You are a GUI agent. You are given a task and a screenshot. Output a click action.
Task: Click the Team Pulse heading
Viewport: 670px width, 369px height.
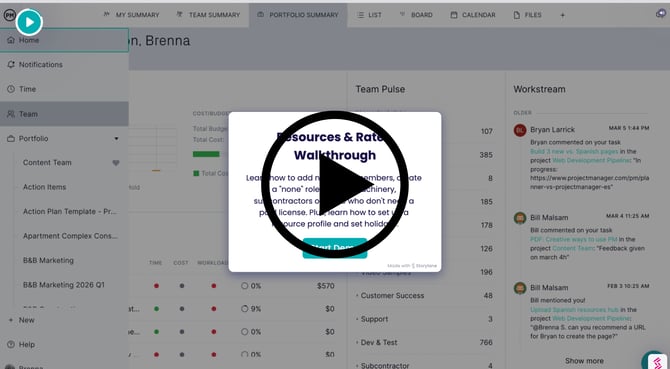pos(380,89)
